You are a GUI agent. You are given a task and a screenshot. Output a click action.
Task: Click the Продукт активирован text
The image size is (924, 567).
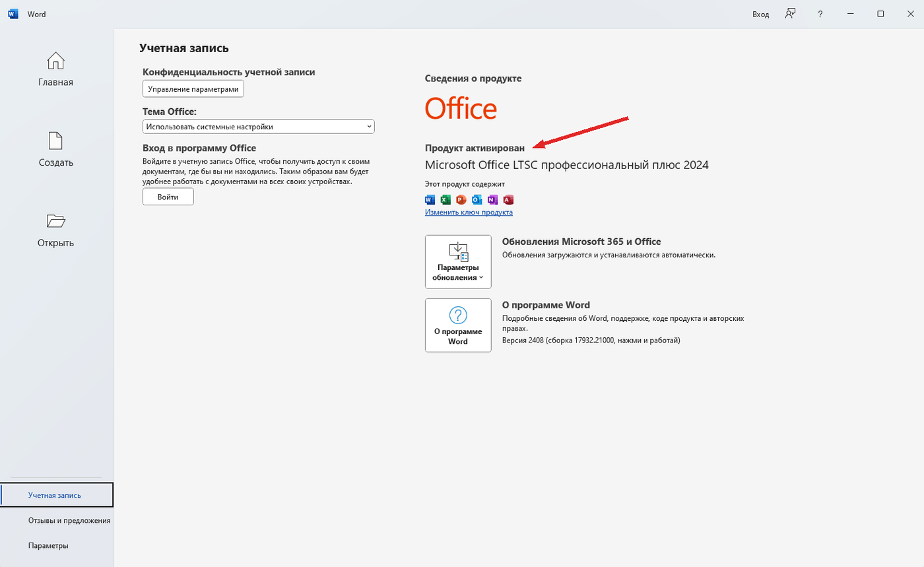click(x=475, y=148)
